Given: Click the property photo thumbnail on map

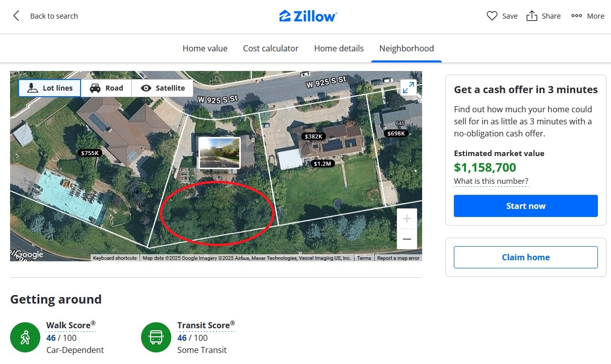Looking at the screenshot, I should [220, 153].
